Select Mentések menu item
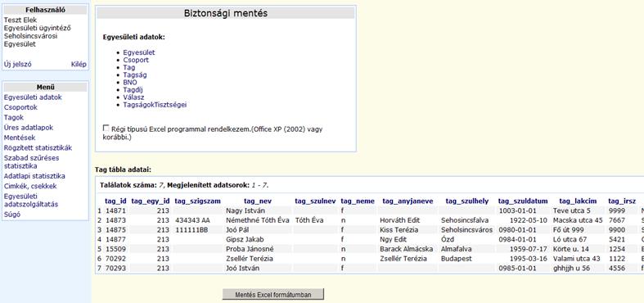The height and width of the screenshot is (303, 644). click(20, 138)
